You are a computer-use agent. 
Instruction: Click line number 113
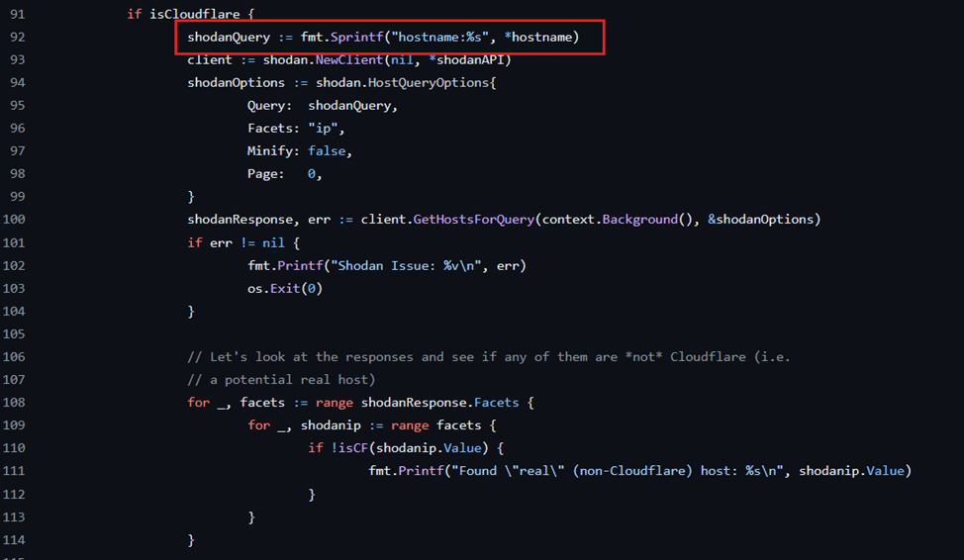14,517
